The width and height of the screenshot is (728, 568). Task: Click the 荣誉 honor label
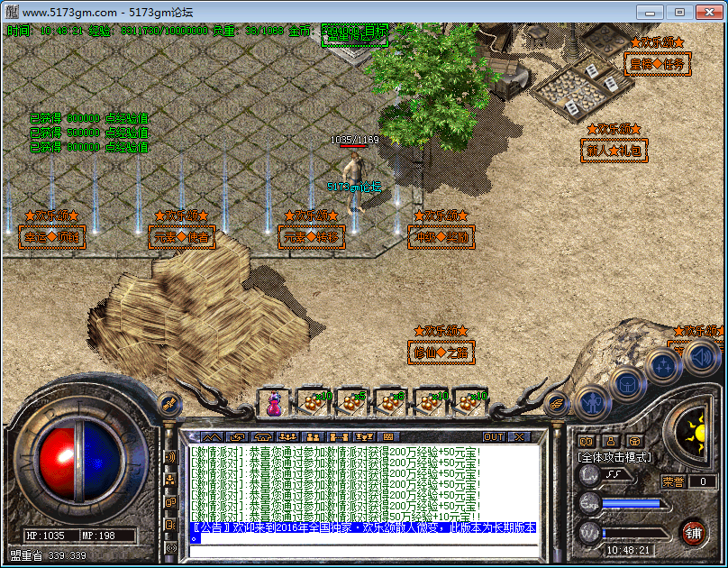click(x=673, y=481)
